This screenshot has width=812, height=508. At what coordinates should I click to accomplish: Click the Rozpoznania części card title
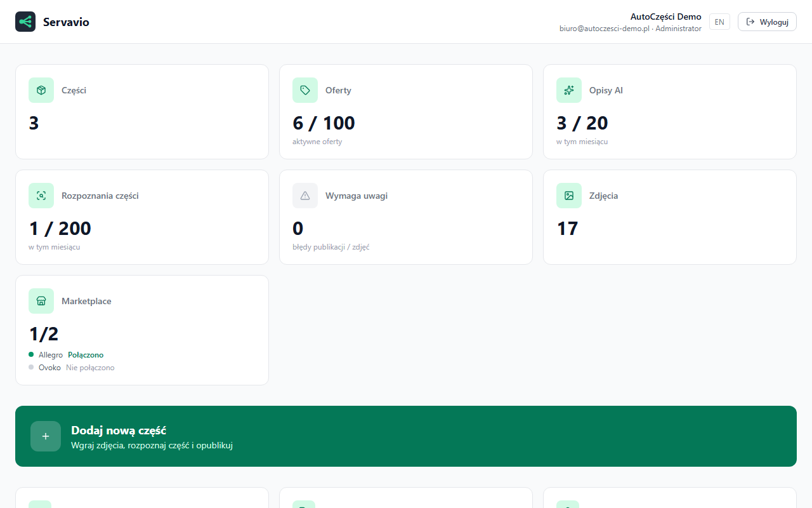(x=100, y=196)
